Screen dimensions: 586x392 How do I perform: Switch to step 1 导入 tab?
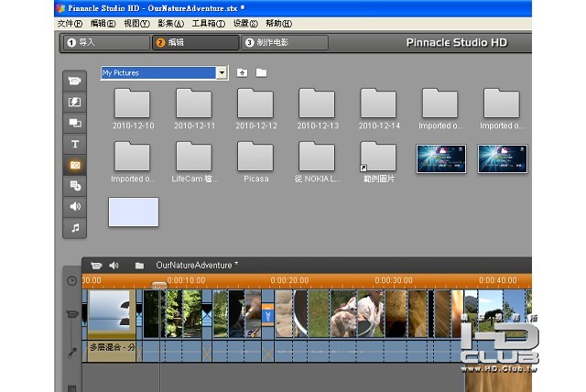coord(106,43)
